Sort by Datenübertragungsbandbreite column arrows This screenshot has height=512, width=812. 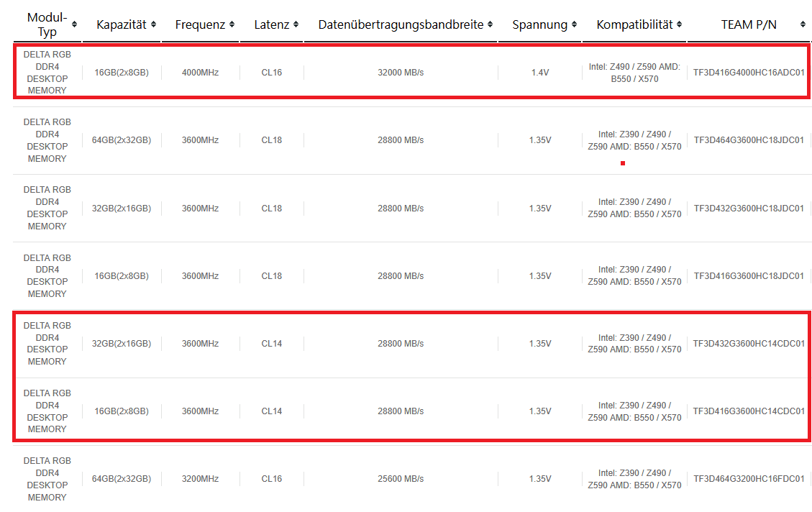coord(490,24)
